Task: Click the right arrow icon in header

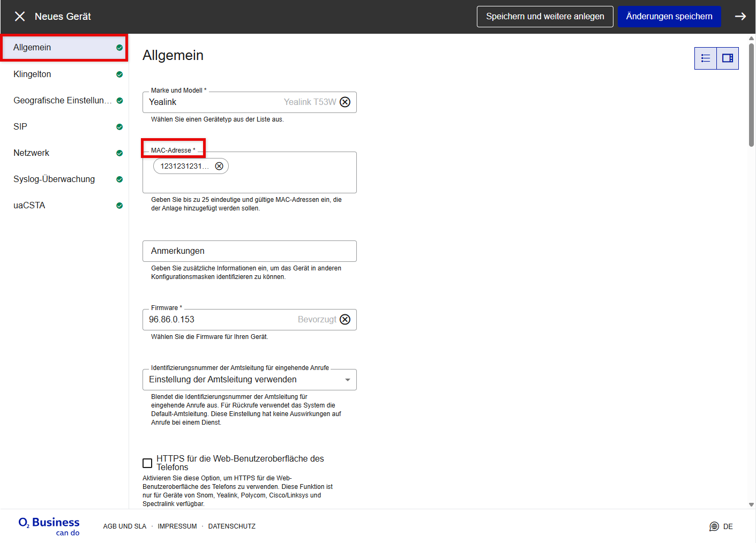Action: click(740, 17)
